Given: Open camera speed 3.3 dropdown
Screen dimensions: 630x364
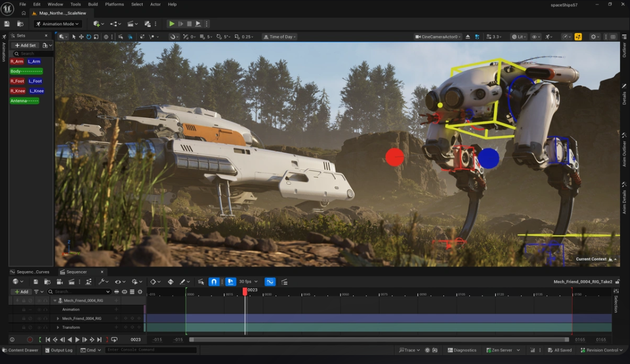Looking at the screenshot, I should tap(494, 37).
